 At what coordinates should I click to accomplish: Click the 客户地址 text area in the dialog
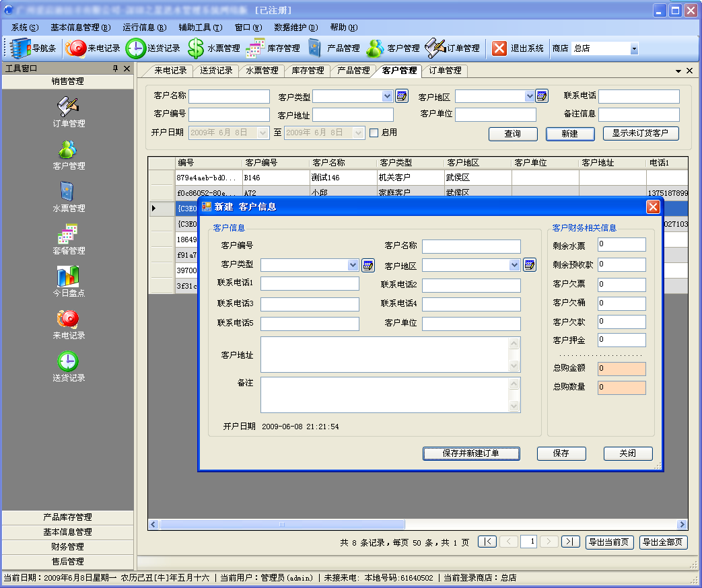390,355
